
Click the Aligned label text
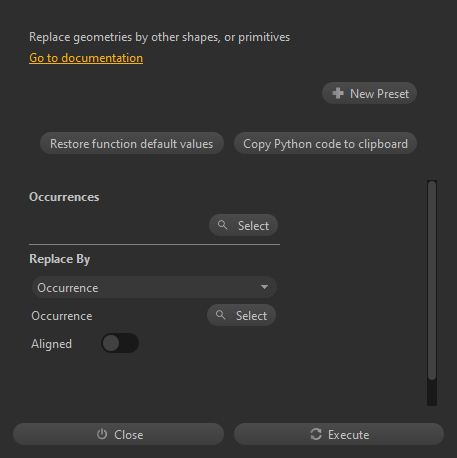click(51, 344)
